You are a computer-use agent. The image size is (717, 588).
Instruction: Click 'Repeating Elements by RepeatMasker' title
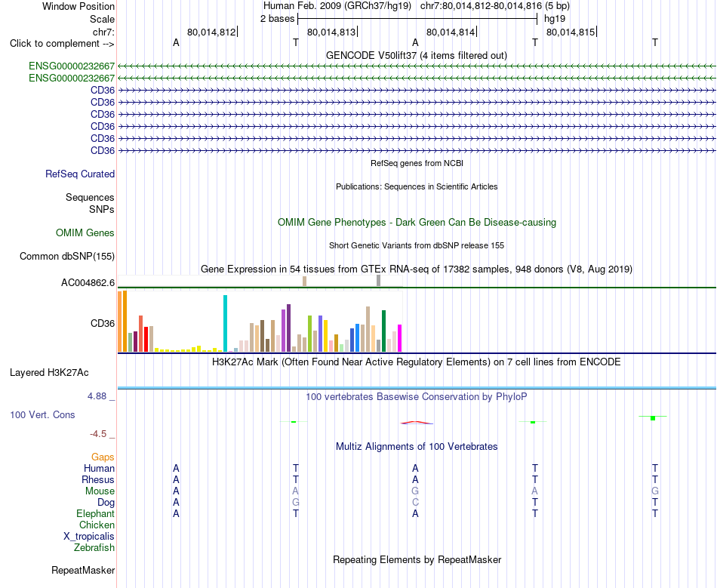tap(417, 559)
